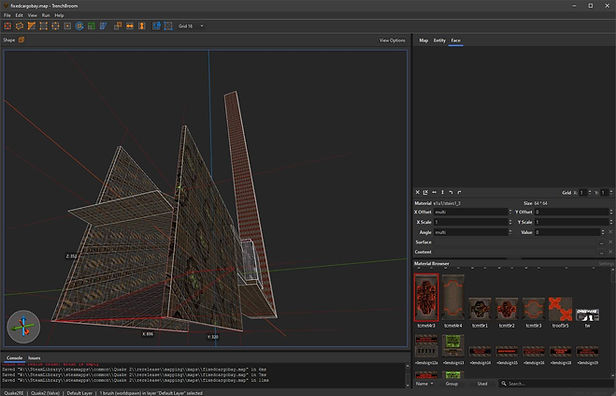Toggle Used filter in Material Browser

pyautogui.click(x=482, y=383)
